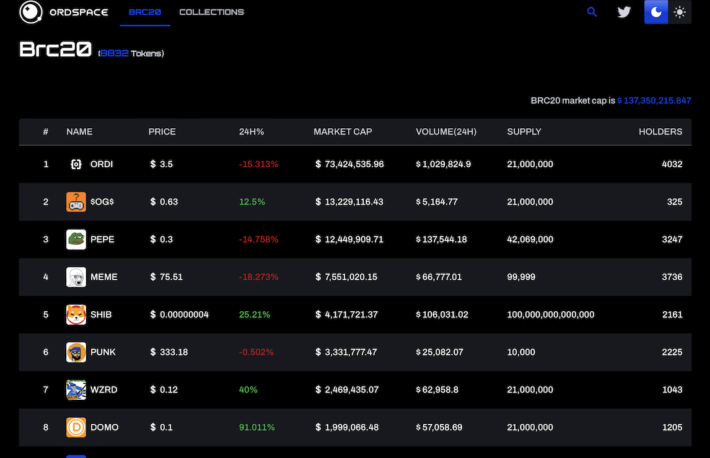Image resolution: width=710 pixels, height=458 pixels.
Task: Click the ORDSPACE brand name
Action: click(x=79, y=12)
